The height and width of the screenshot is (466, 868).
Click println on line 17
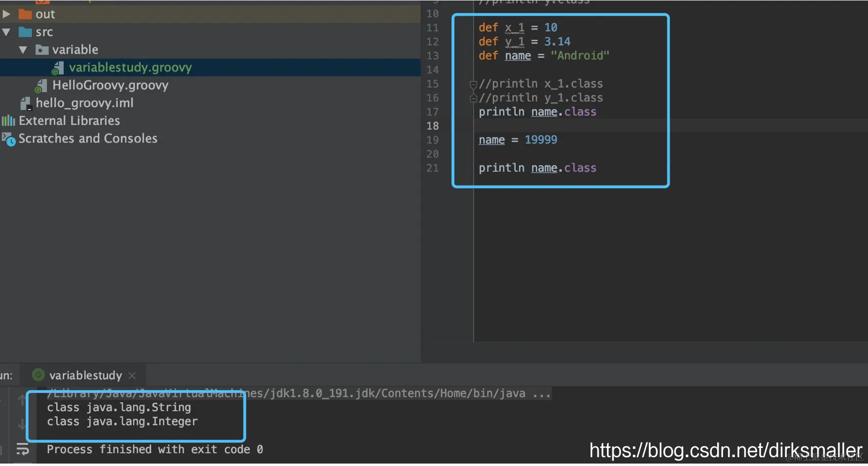pyautogui.click(x=502, y=112)
